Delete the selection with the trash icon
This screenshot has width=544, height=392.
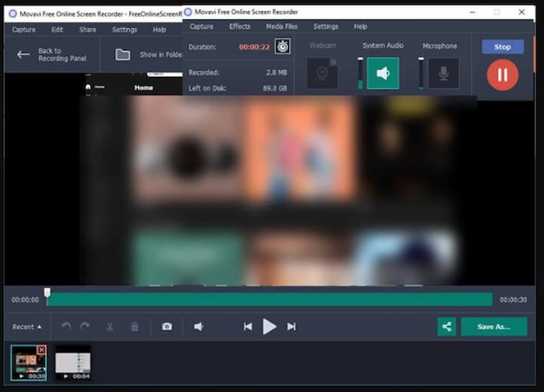(135, 327)
